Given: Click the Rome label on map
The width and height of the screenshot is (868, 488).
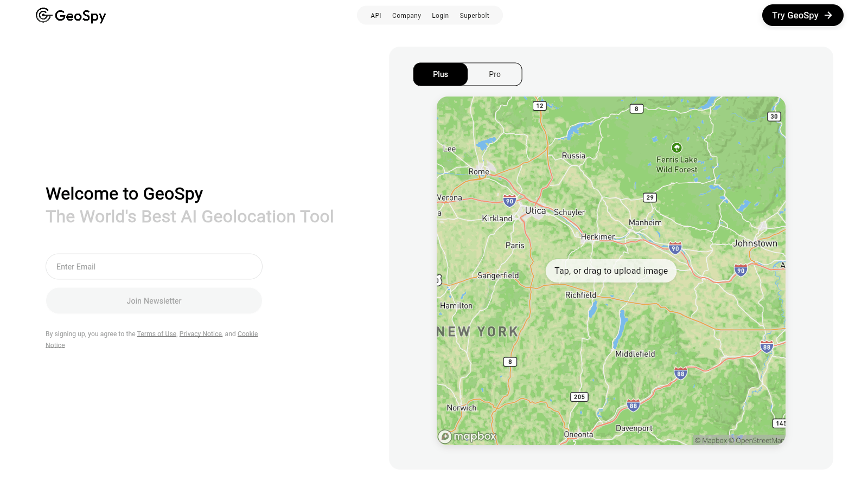Looking at the screenshot, I should coord(478,171).
